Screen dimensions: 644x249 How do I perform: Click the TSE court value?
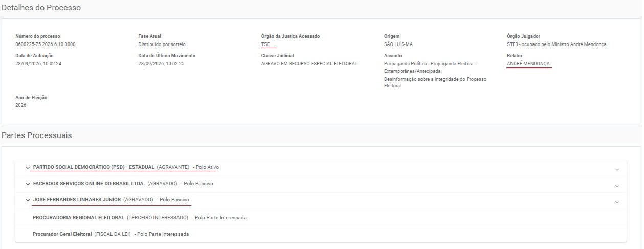pos(265,44)
